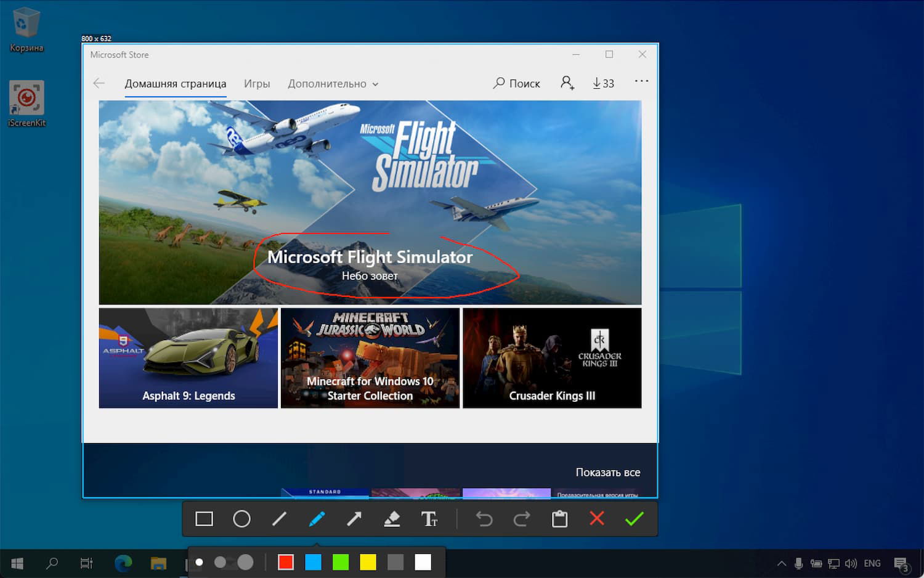Viewport: 924px width, 578px height.
Task: Minimize the Microsoft Store window
Action: point(576,54)
